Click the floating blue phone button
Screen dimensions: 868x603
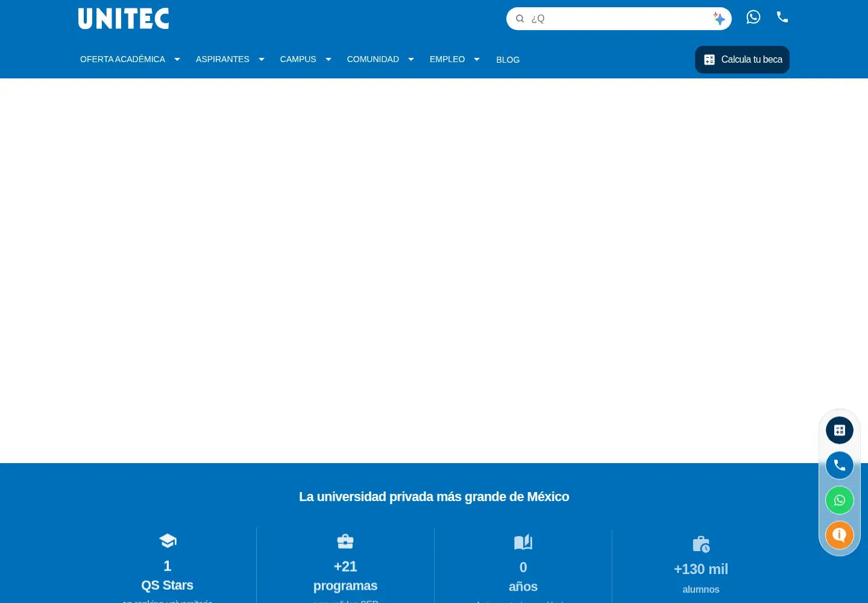pos(840,466)
